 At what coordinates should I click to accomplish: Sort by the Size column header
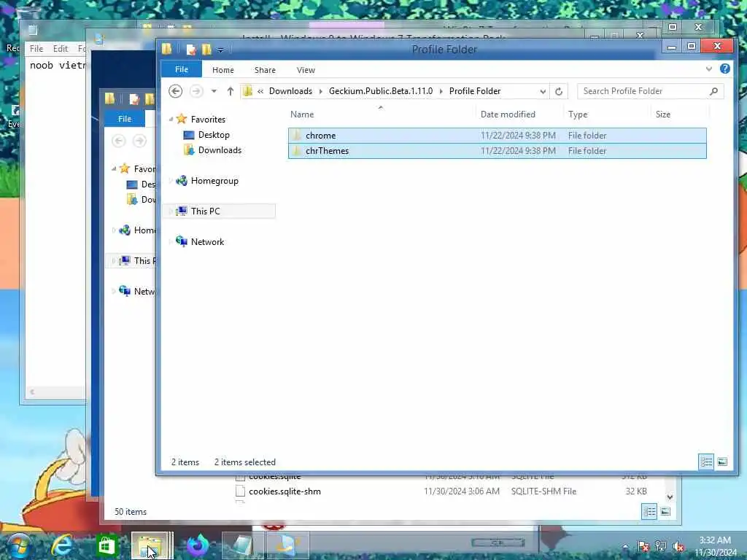click(662, 114)
